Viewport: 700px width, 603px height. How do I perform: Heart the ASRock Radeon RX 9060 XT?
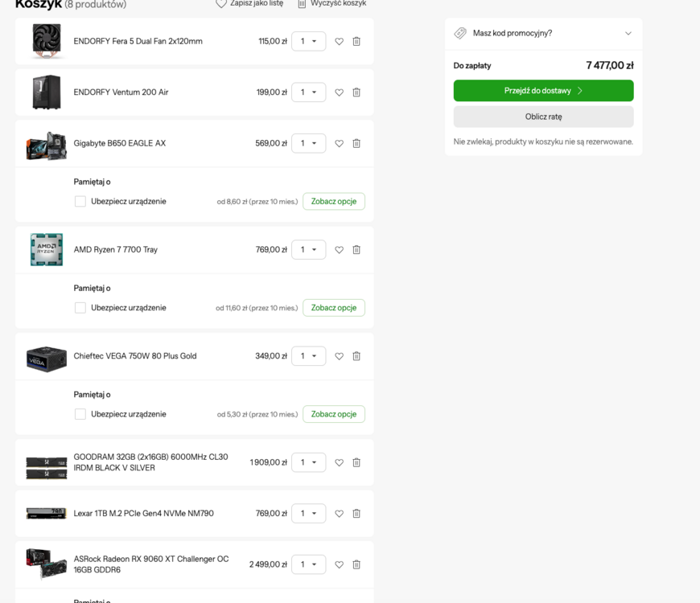coord(340,564)
